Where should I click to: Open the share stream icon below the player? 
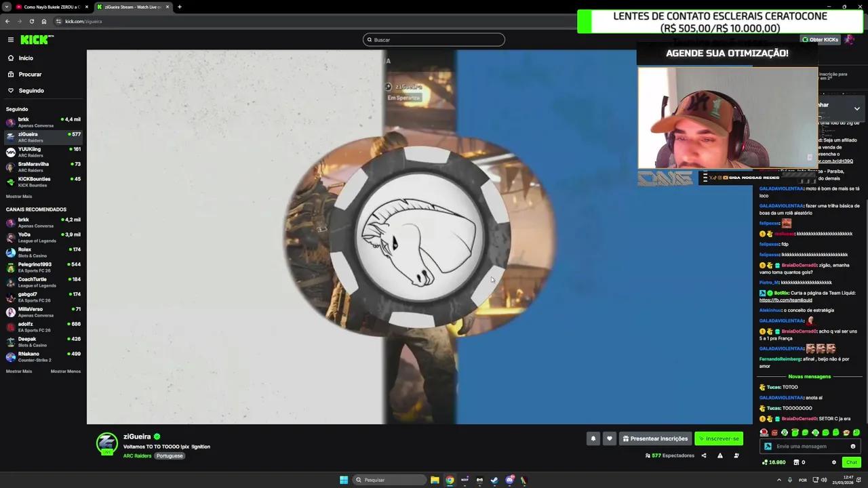pyautogui.click(x=704, y=455)
